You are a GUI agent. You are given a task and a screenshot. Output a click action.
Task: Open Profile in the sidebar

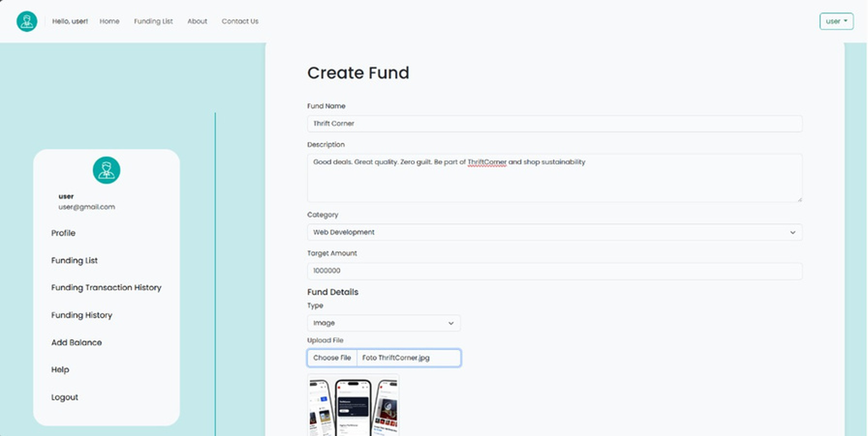63,233
